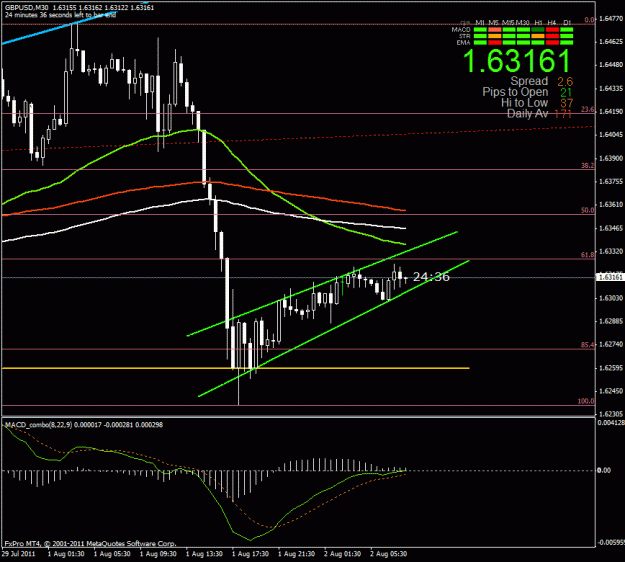
Task: Click the STR row M5 orange signal cell
Action: point(495,36)
